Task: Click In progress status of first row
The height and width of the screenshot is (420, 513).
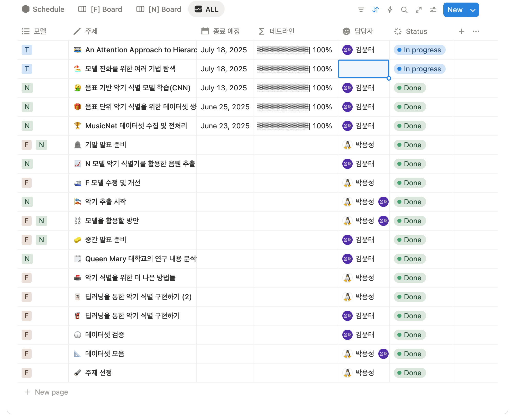Action: point(419,50)
